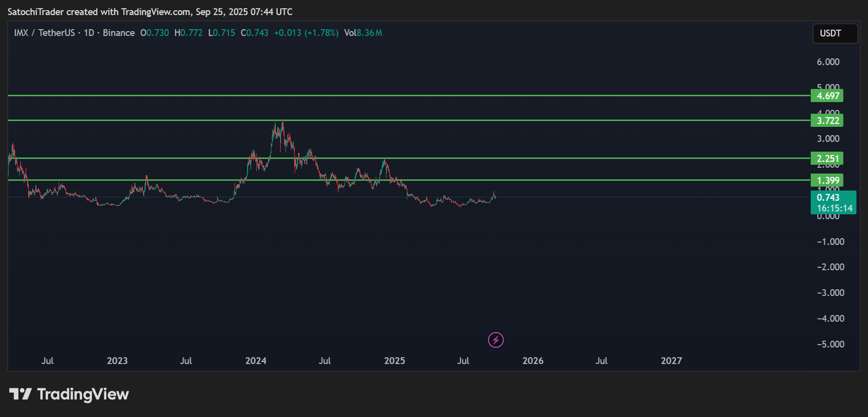Select the 3.722 green price label
The width and height of the screenshot is (868, 417).
tap(827, 121)
